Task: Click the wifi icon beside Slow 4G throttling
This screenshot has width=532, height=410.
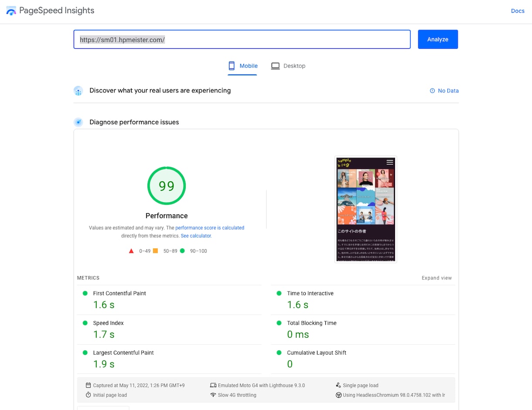Action: [213, 395]
